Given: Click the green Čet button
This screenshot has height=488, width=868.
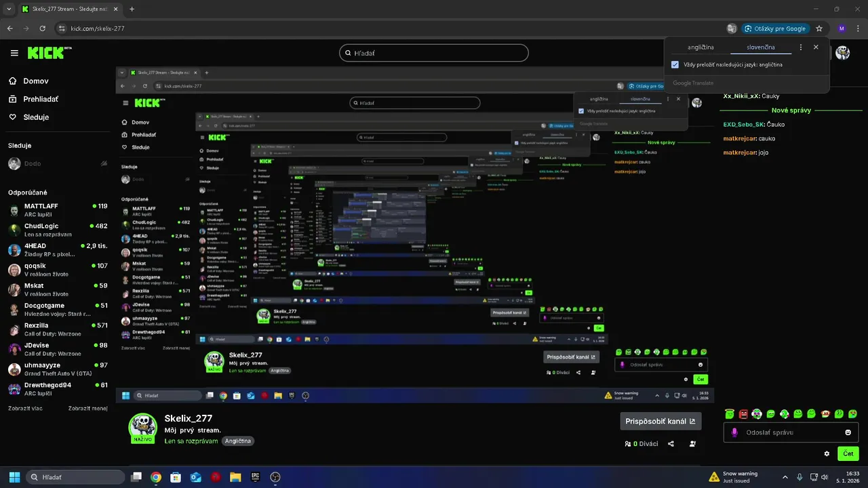Looking at the screenshot, I should pyautogui.click(x=848, y=453).
